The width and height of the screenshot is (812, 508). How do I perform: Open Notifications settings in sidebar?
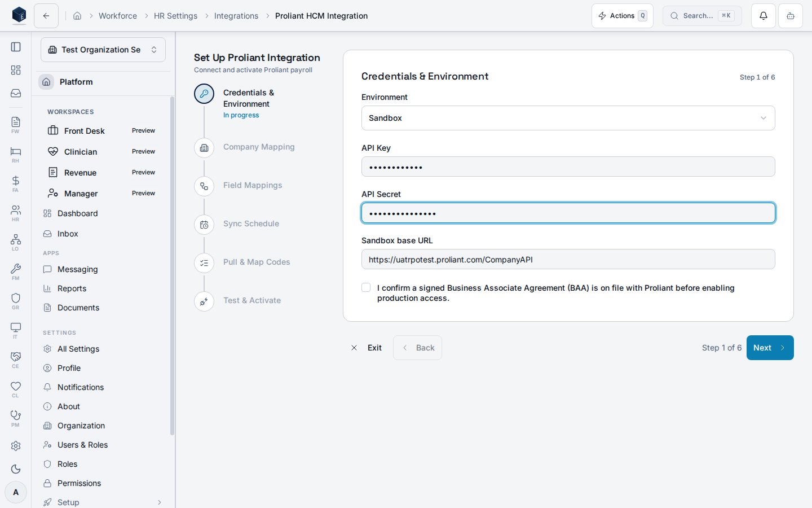(x=103, y=387)
